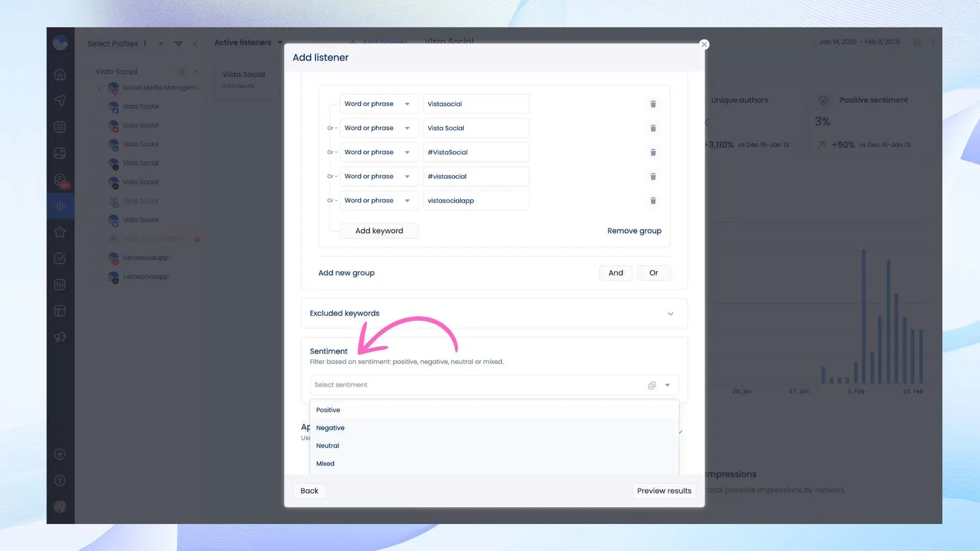Remove the vistasocialapp keyword with trash icon

click(x=653, y=201)
